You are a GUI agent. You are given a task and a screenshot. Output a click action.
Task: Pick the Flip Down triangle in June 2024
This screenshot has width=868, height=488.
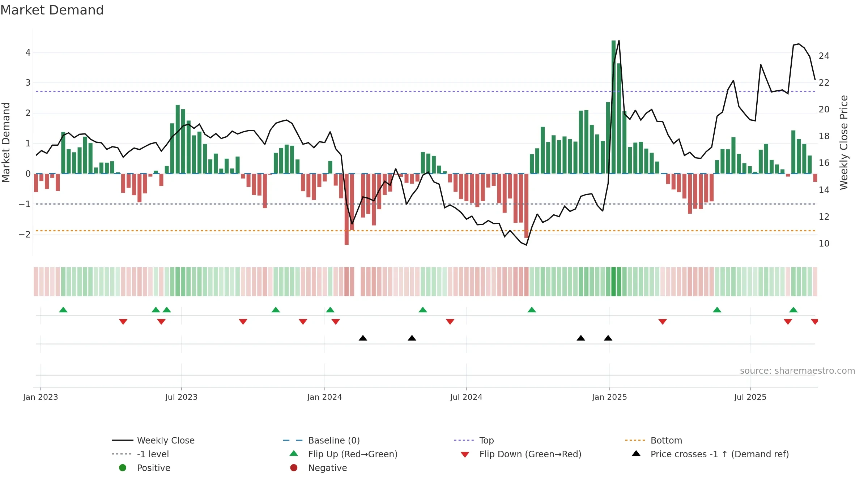pos(450,322)
